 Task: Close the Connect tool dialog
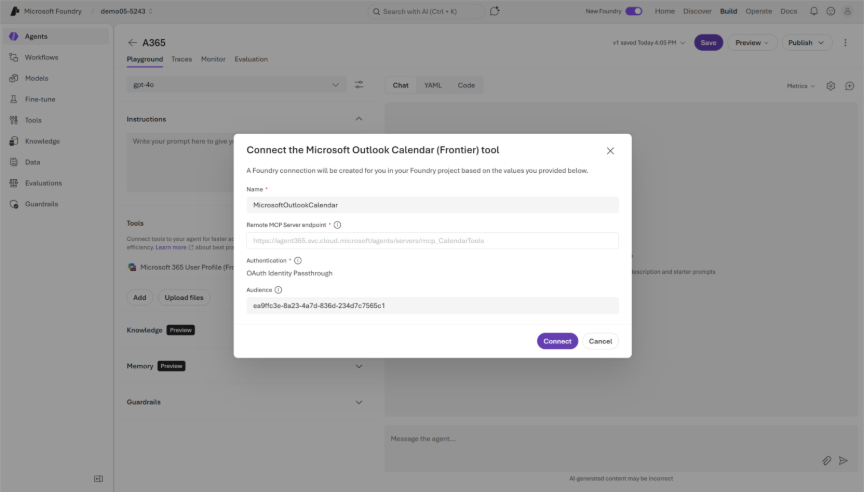(610, 151)
